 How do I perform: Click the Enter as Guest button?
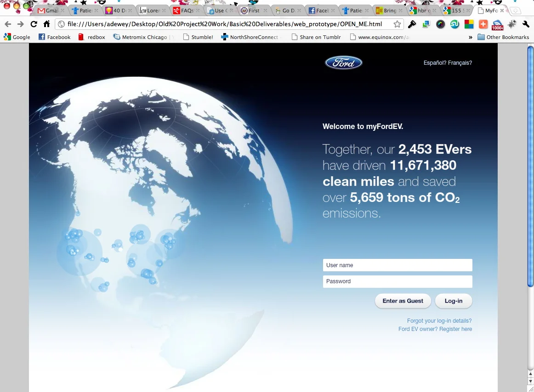click(403, 301)
